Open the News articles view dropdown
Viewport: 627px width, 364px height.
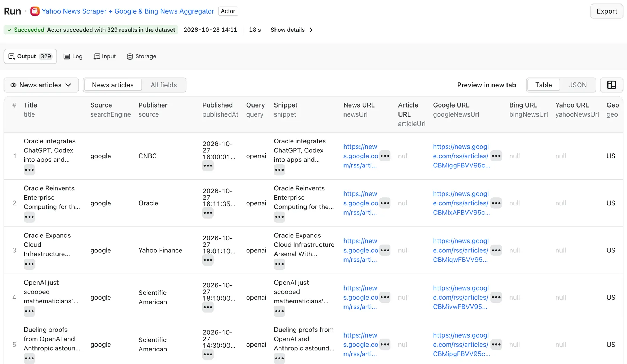pos(41,85)
